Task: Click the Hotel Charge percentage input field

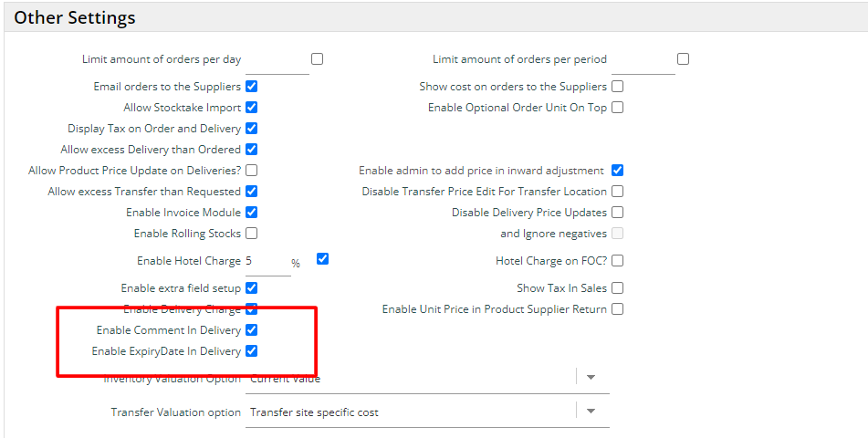Action: (x=267, y=262)
